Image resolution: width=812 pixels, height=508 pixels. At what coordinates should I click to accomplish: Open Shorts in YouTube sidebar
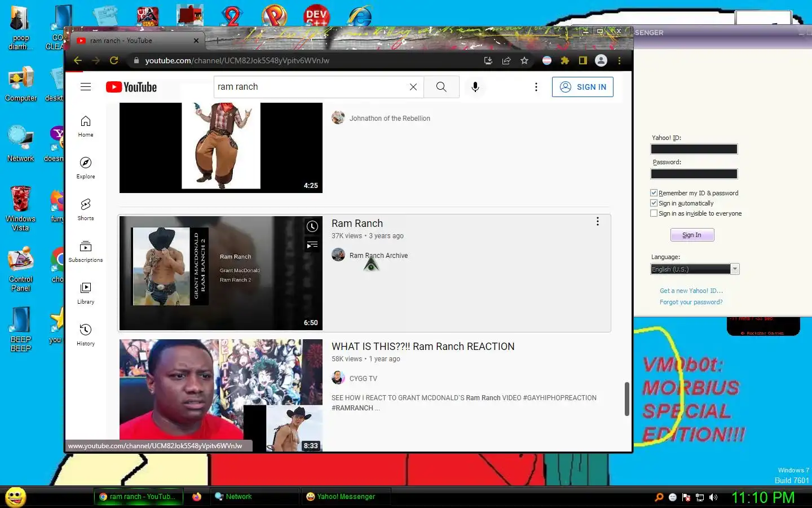pos(86,210)
